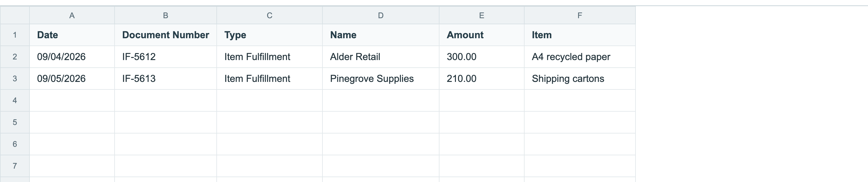Click the 'Document Number' header cell
The image size is (868, 182).
(165, 35)
